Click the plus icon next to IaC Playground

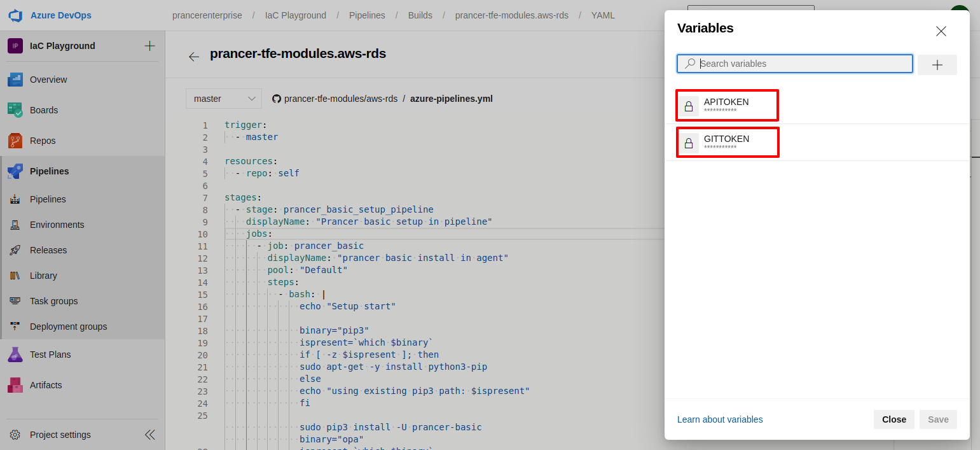tap(149, 46)
